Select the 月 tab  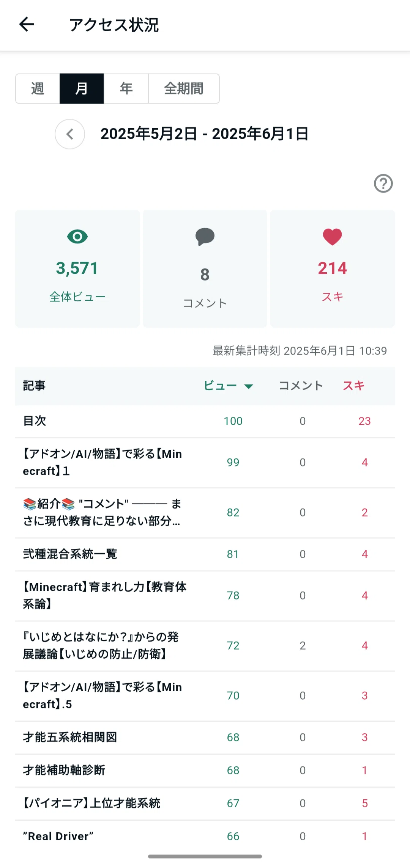tap(82, 88)
